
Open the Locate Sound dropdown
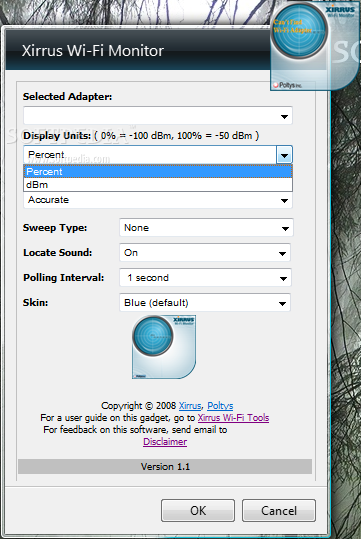click(205, 253)
